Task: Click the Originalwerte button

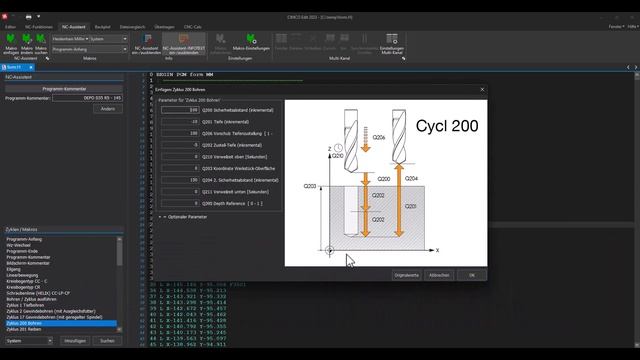Action: pos(407,275)
